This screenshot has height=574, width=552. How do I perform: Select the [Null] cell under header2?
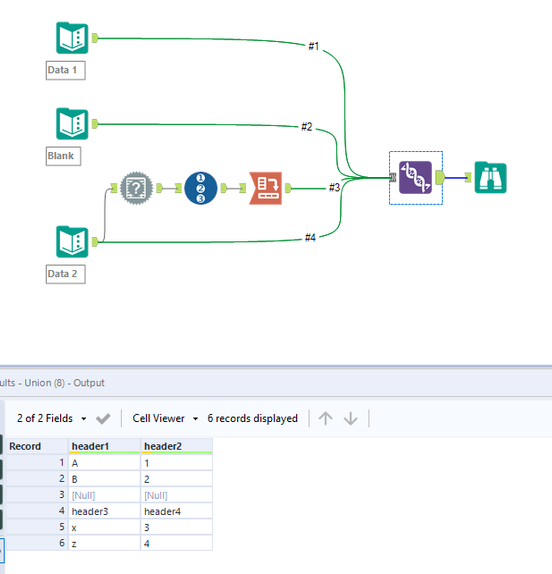[176, 495]
